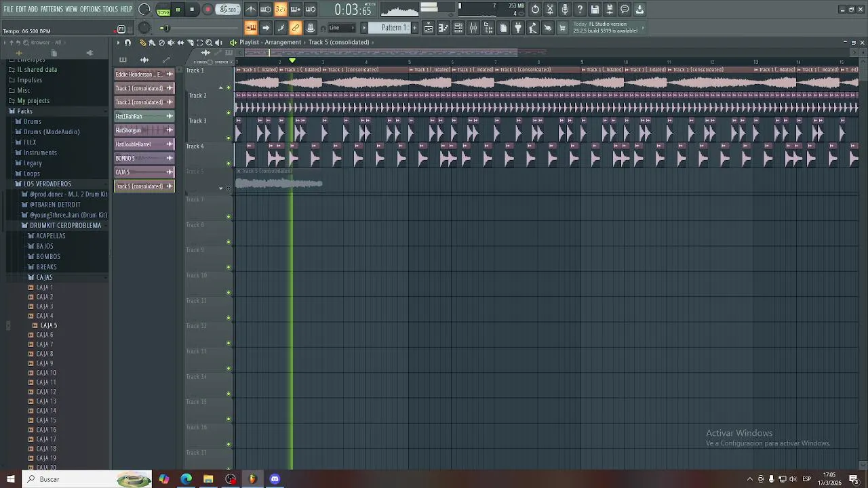The height and width of the screenshot is (488, 868).
Task: Click the tempo field showing 86.500
Action: point(228,9)
